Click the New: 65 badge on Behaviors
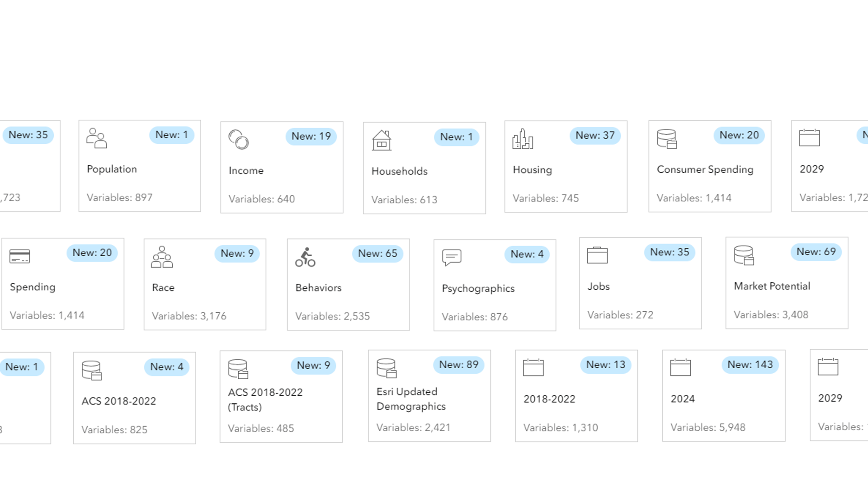The image size is (868, 488). click(378, 254)
